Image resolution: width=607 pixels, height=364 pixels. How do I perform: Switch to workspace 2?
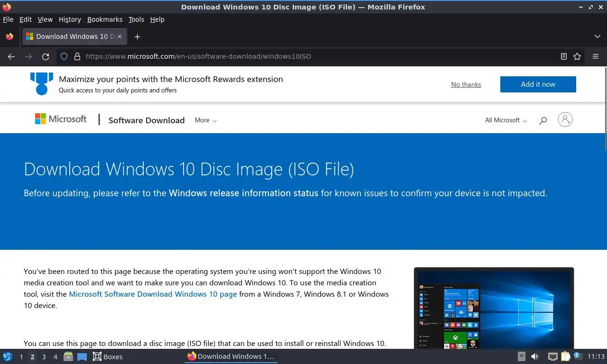tap(32, 357)
